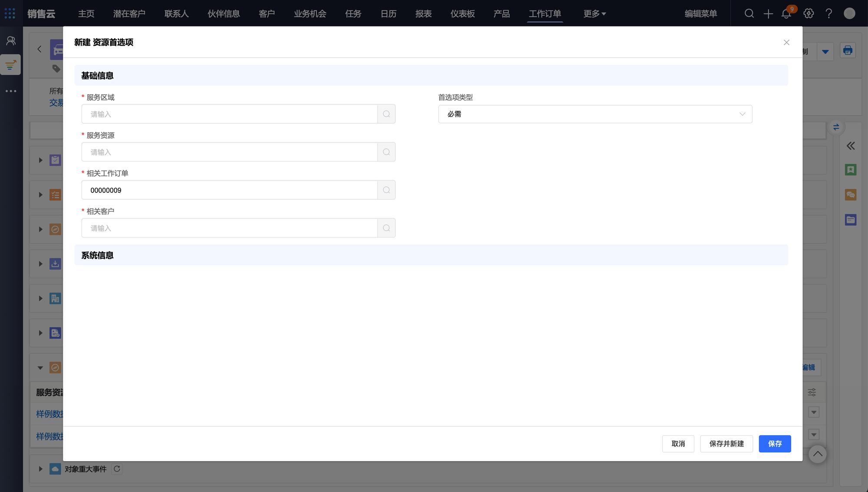Screen dimensions: 868x492
Task: Click the lookup icon for 相关工作订单 field
Action: point(386,190)
